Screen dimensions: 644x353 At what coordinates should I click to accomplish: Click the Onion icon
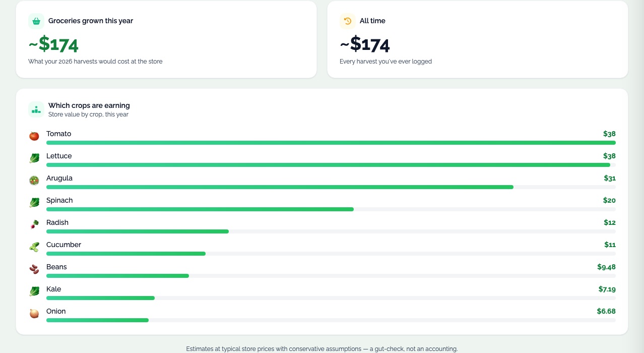pos(34,314)
